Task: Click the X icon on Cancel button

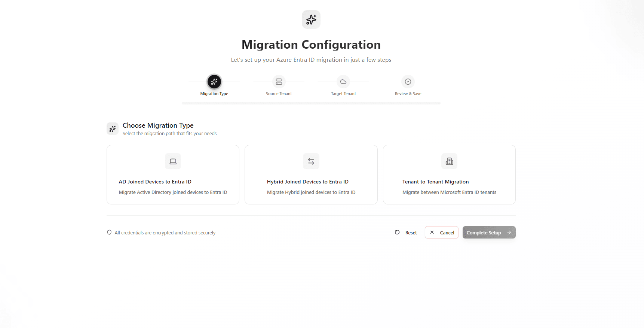Action: point(432,233)
